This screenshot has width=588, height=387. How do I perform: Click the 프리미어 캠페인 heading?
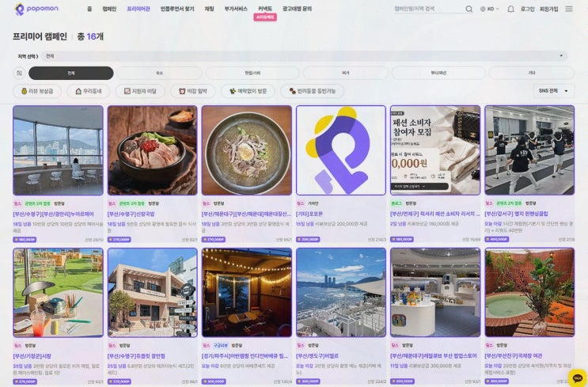click(40, 36)
